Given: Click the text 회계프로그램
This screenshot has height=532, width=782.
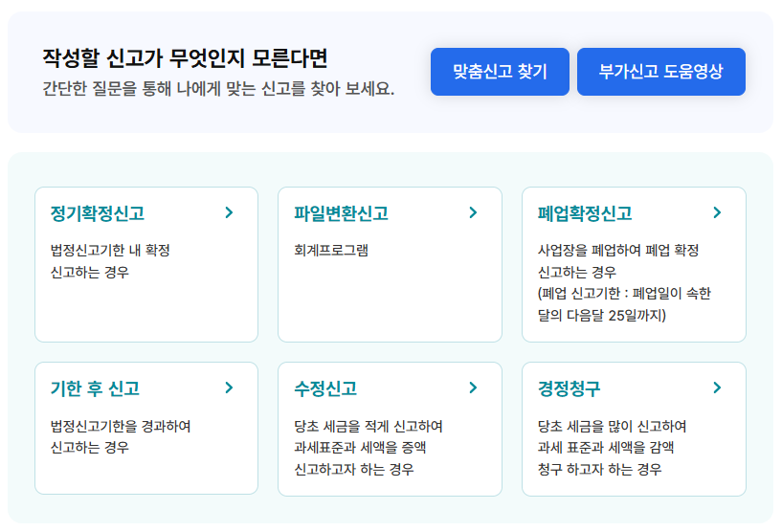Looking at the screenshot, I should 331,250.
